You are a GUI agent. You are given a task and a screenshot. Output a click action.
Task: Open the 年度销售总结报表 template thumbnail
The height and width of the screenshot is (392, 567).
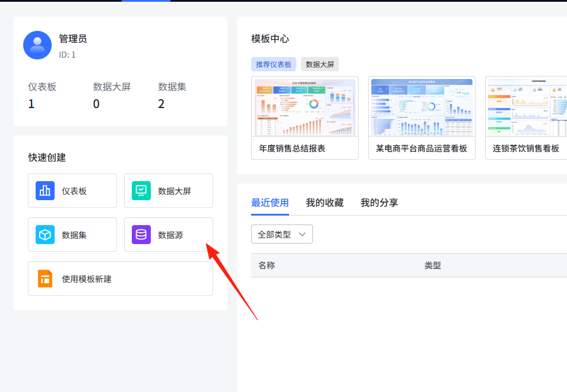click(x=305, y=107)
